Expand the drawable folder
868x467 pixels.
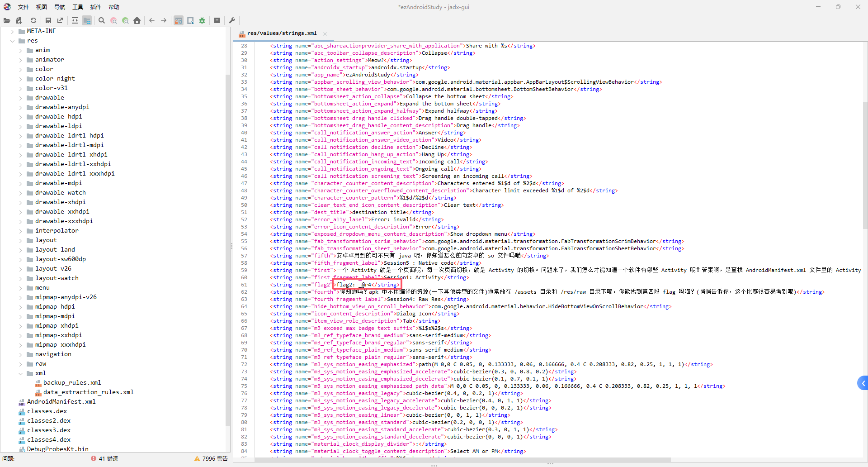[x=21, y=98]
